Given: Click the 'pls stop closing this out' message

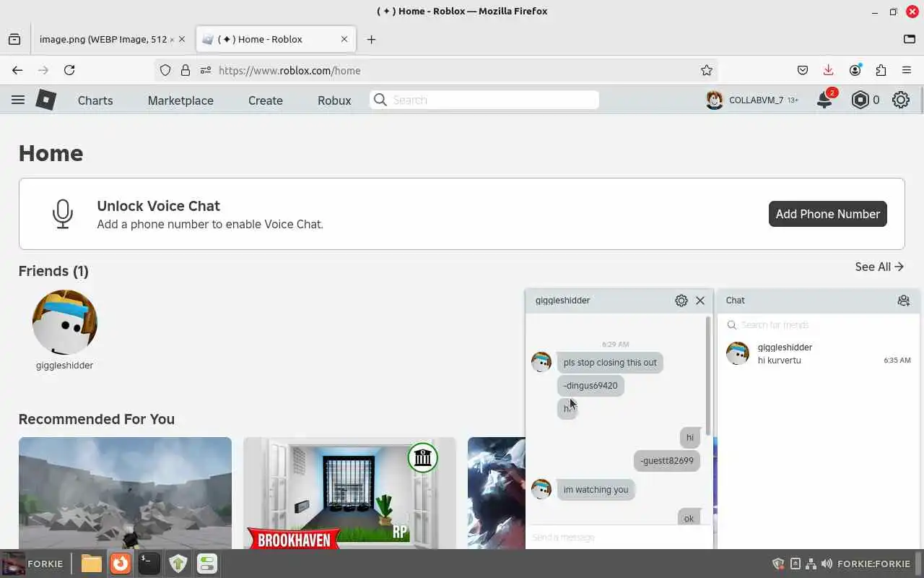Looking at the screenshot, I should [610, 363].
